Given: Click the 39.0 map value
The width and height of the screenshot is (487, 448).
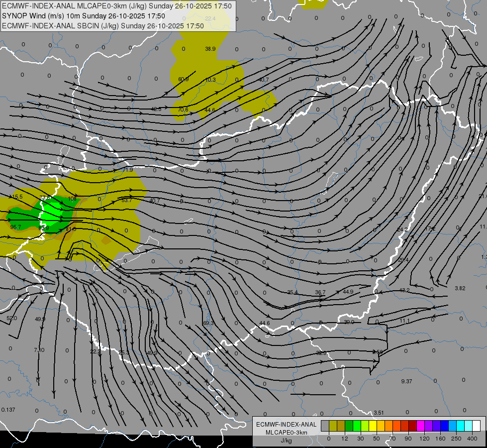Looking at the screenshot, I should tap(349, 322).
